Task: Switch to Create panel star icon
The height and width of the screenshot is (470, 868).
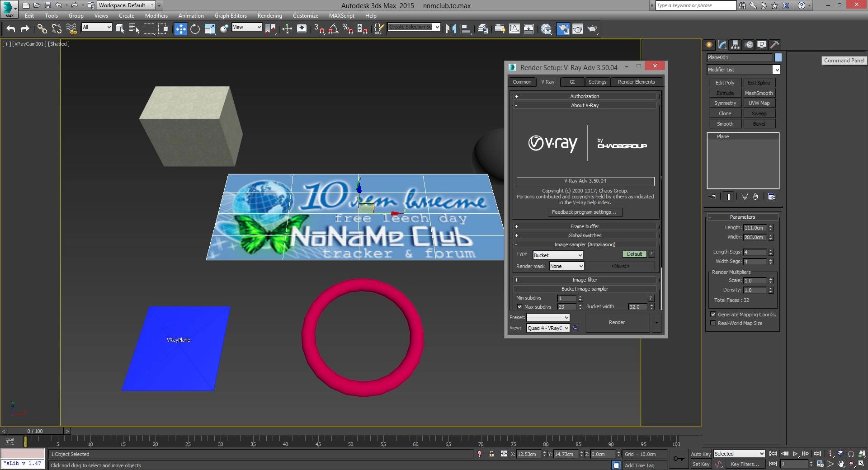Action: (709, 44)
